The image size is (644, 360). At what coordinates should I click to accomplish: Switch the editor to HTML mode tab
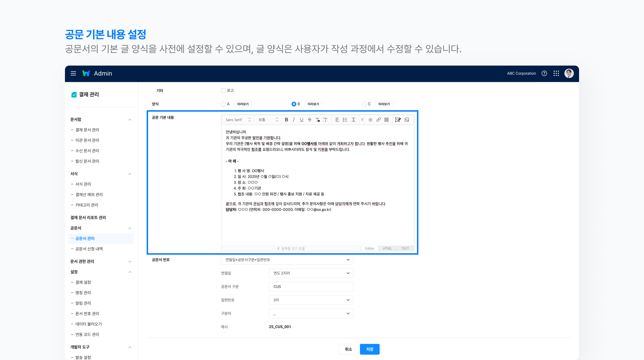(387, 248)
